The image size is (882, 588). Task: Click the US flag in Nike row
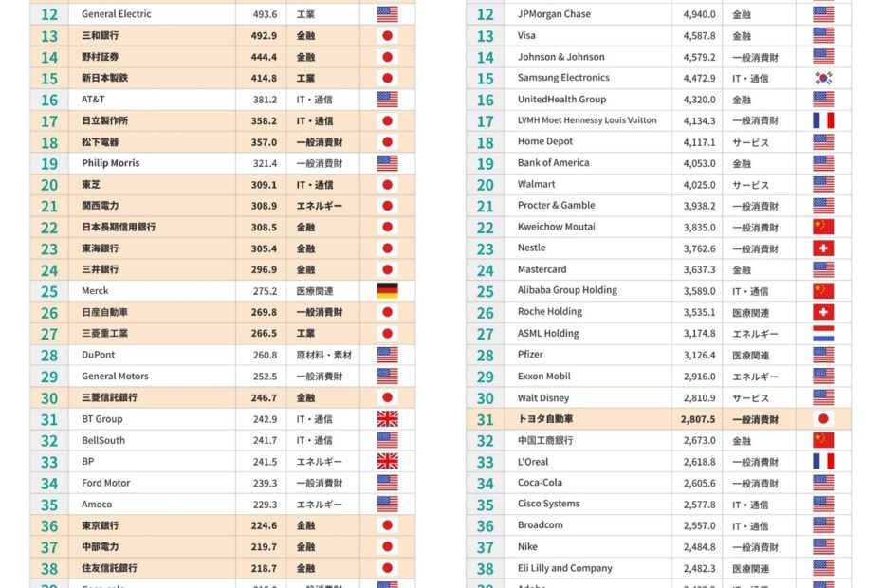coord(823,547)
